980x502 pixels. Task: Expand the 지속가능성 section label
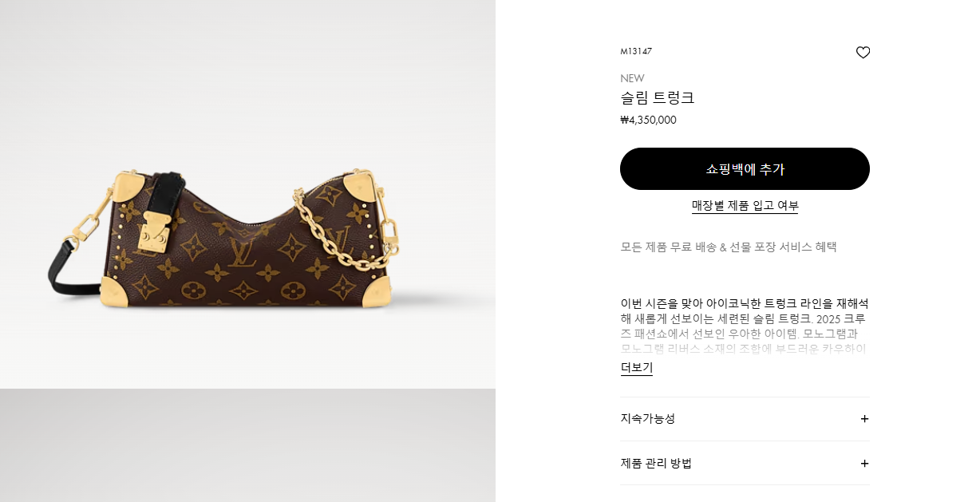(647, 419)
